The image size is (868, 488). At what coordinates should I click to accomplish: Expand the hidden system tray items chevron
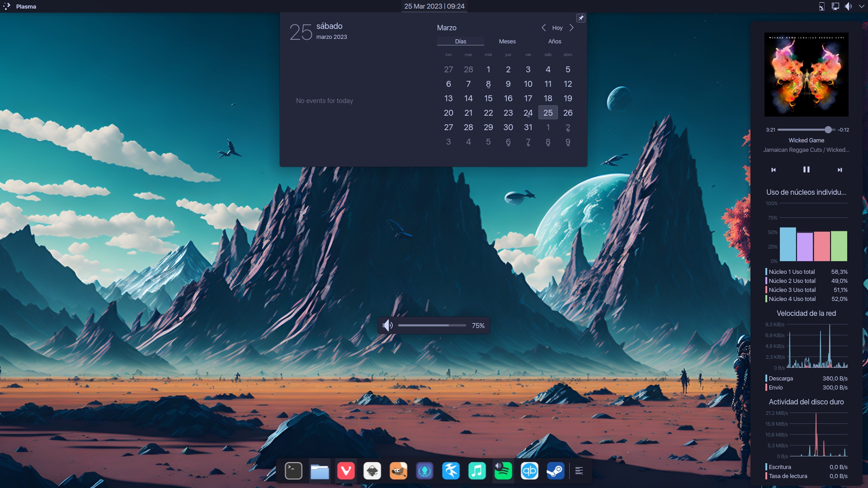click(x=862, y=6)
